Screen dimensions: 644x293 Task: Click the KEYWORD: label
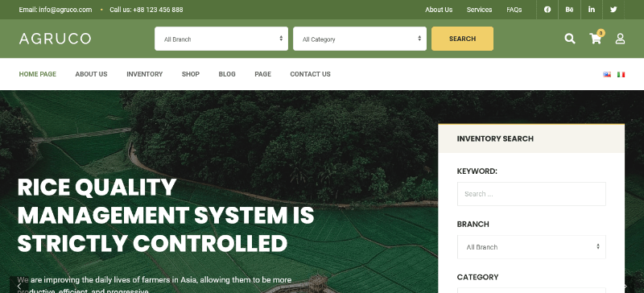coord(477,171)
